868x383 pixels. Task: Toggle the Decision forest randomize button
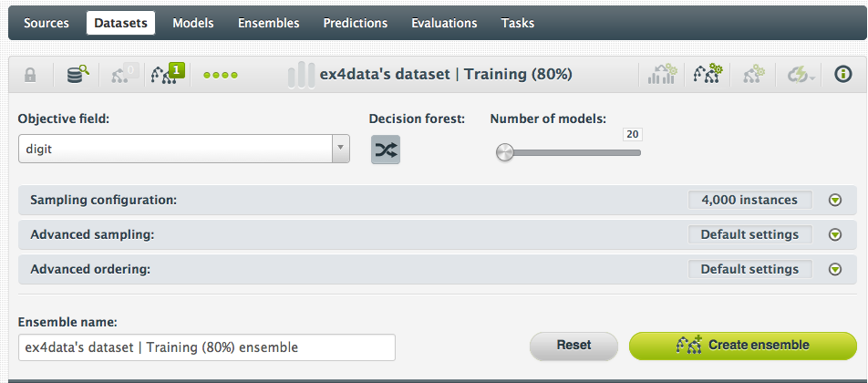click(x=386, y=150)
